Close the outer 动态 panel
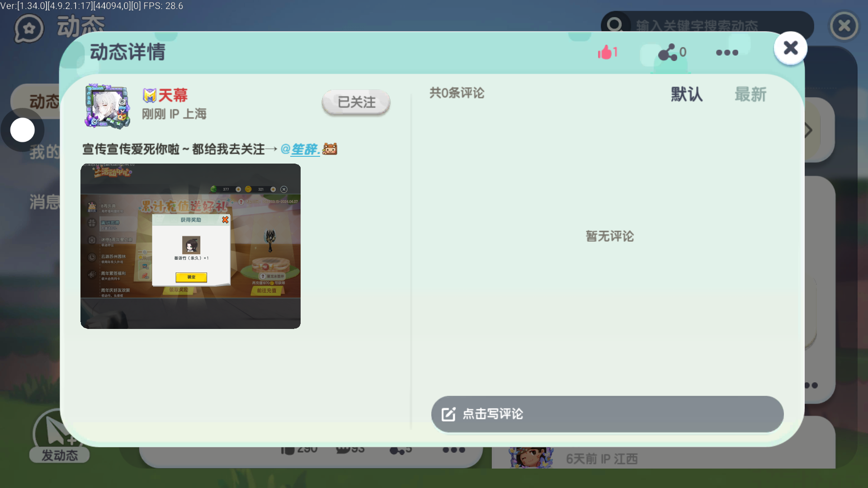 [844, 26]
